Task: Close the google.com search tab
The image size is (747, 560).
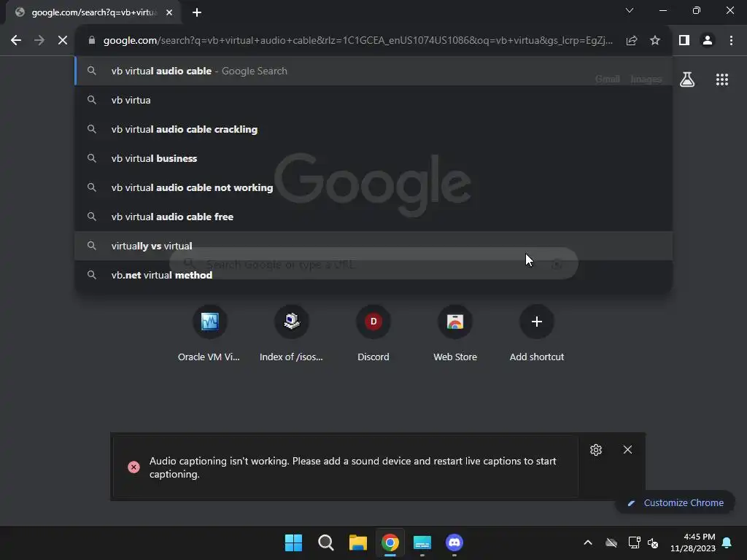Action: coord(169,12)
